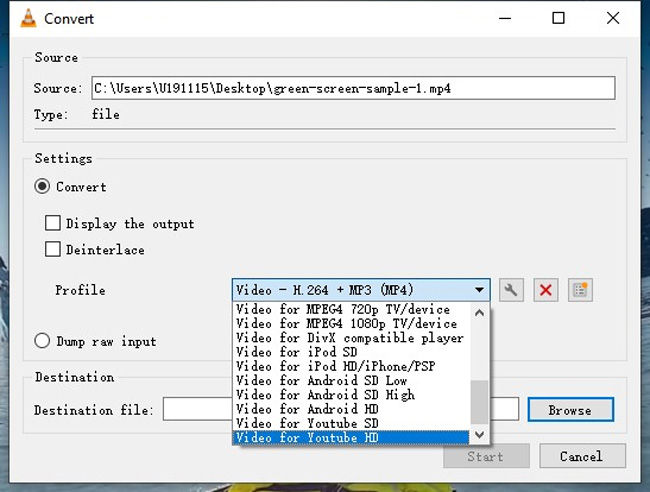
Task: Delete selected profile with red X icon
Action: pos(546,290)
